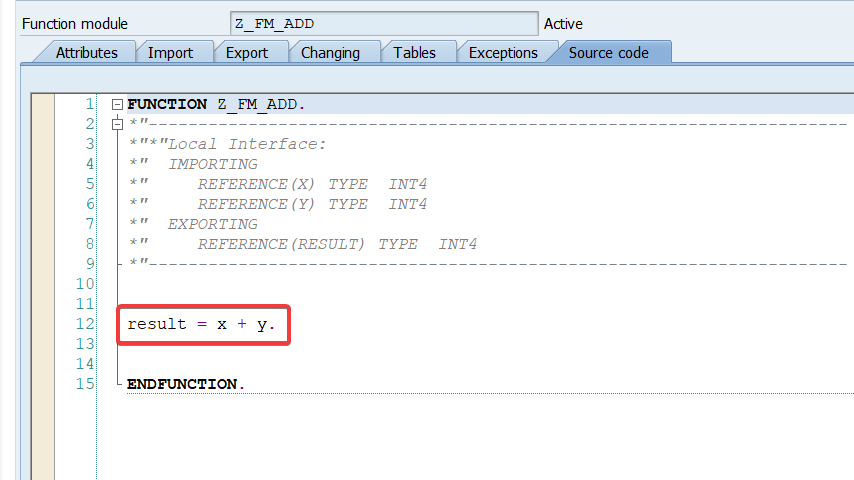Click line number 12 in the gutter
The height and width of the screenshot is (480, 854).
tap(85, 324)
